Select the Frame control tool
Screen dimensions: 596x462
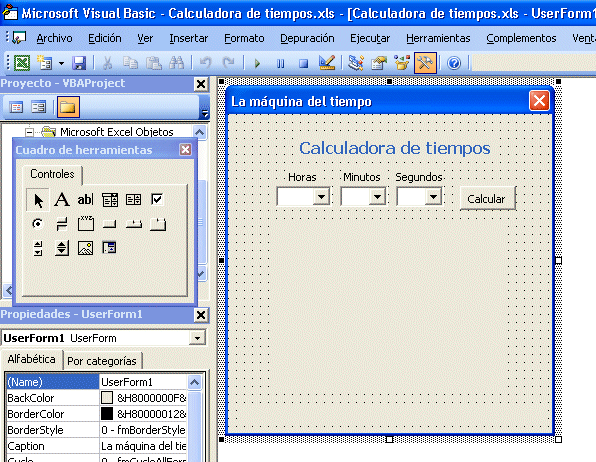[x=86, y=224]
